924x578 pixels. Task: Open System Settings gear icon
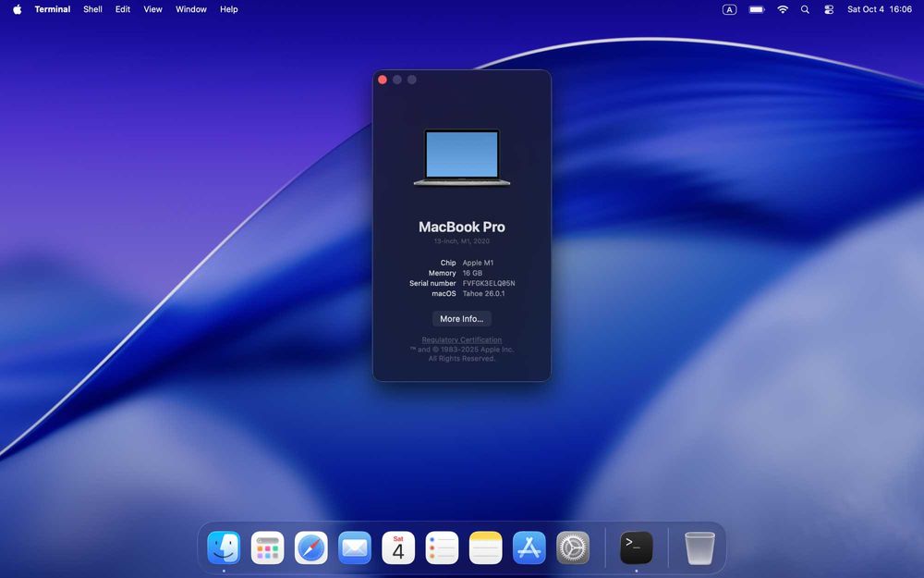point(573,547)
